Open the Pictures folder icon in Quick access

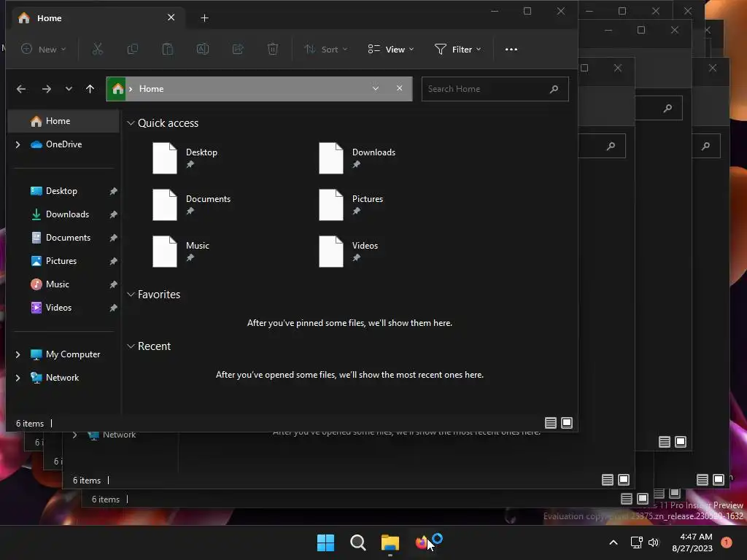[331, 205]
